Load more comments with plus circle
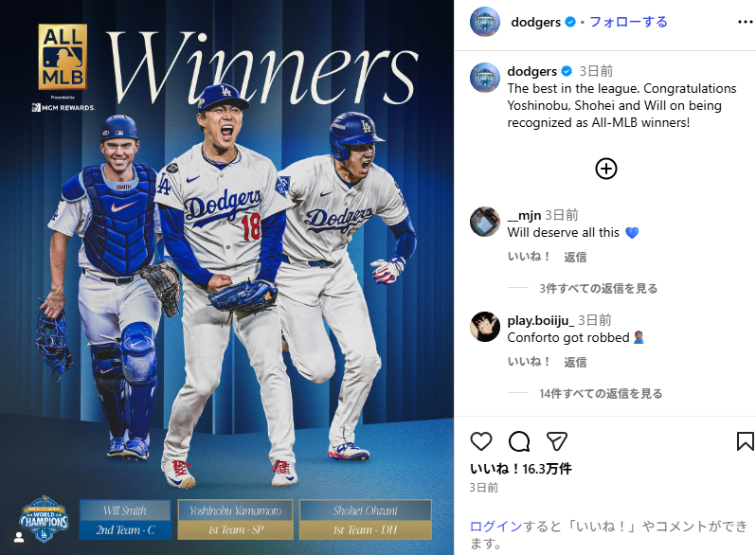 pos(606,169)
